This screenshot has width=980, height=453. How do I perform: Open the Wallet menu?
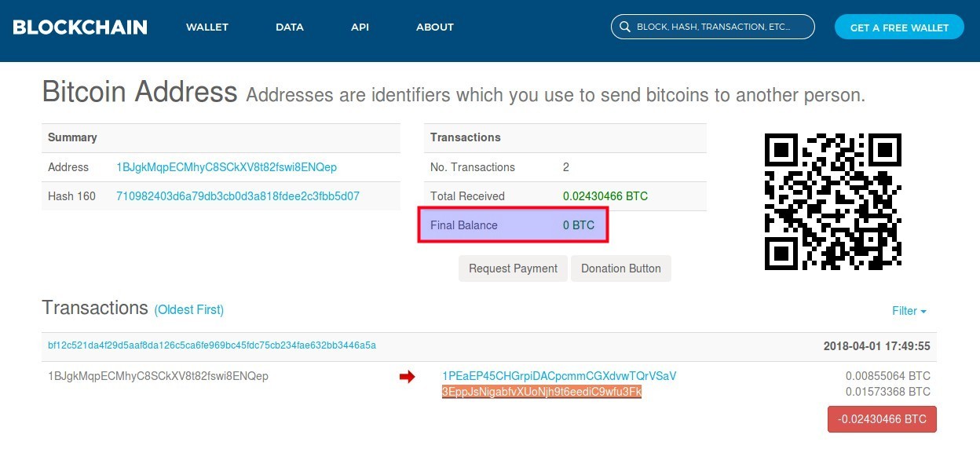tap(207, 27)
